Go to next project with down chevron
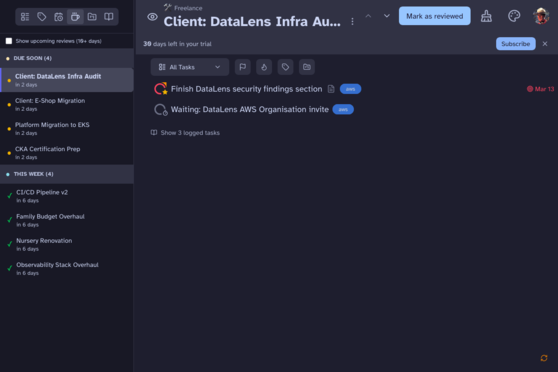Viewport: 558px width, 372px height. tap(386, 16)
